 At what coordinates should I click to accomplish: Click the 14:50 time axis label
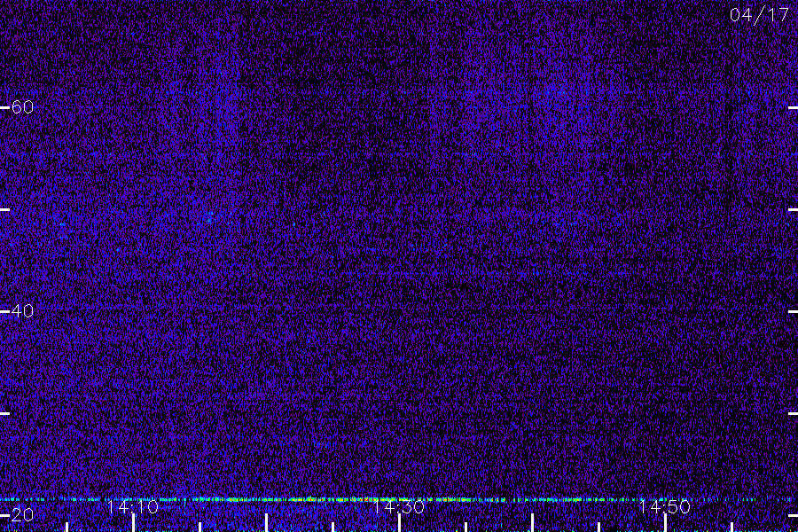point(665,507)
